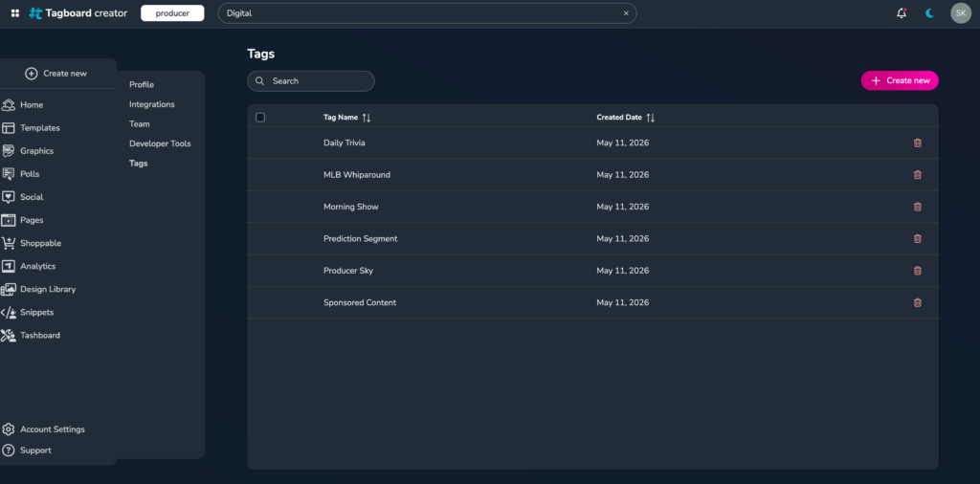Click the Producer Sky tag name
980x484 pixels.
(x=348, y=271)
